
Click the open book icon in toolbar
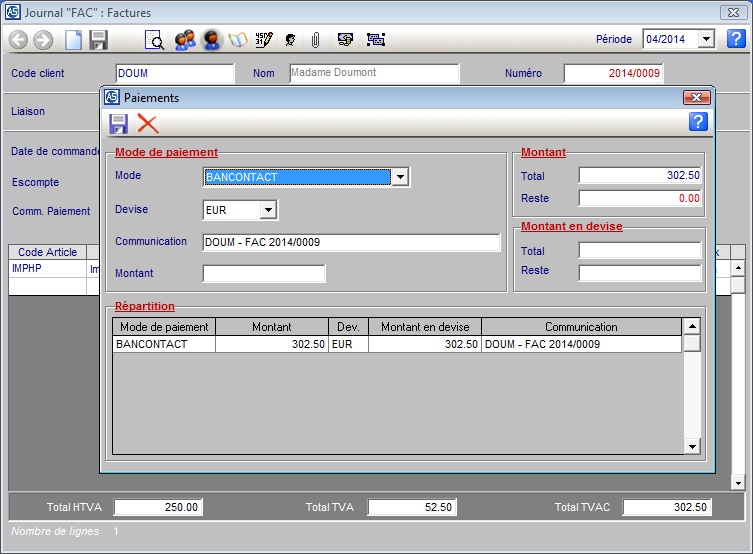(x=238, y=40)
